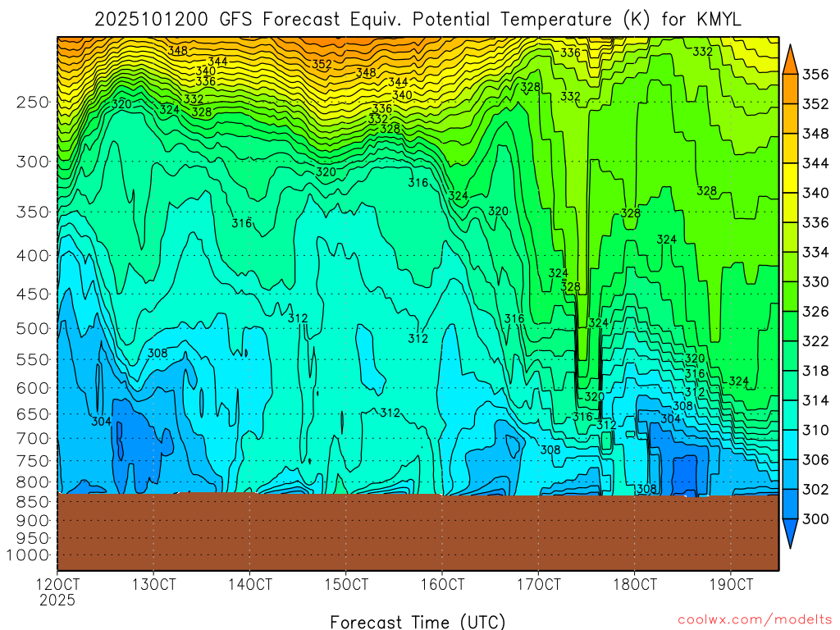
Task: Select the 900 pressure level label
Action: coord(33,520)
